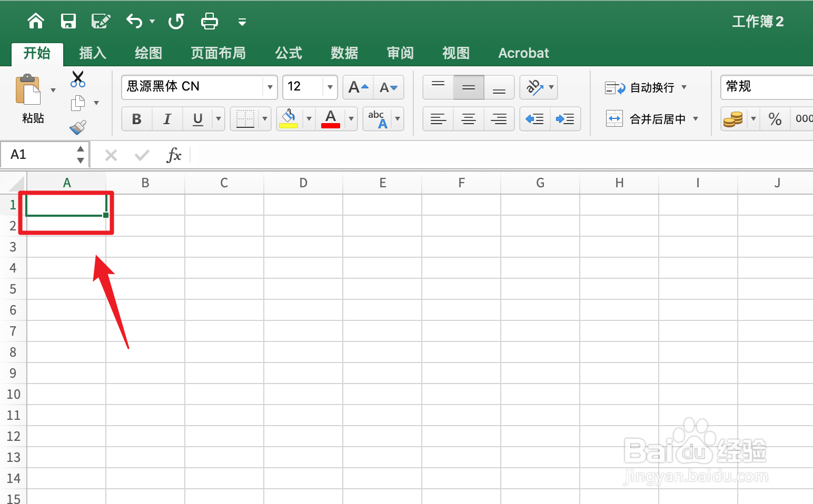813x504 pixels.
Task: Click the fx insert function button
Action: 174,155
